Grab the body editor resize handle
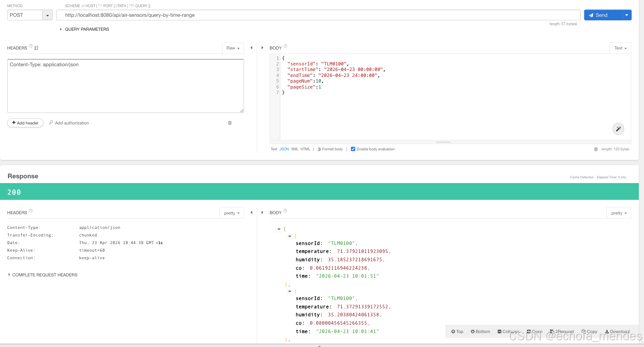Image resolution: width=644 pixels, height=347 pixels. pos(443,142)
